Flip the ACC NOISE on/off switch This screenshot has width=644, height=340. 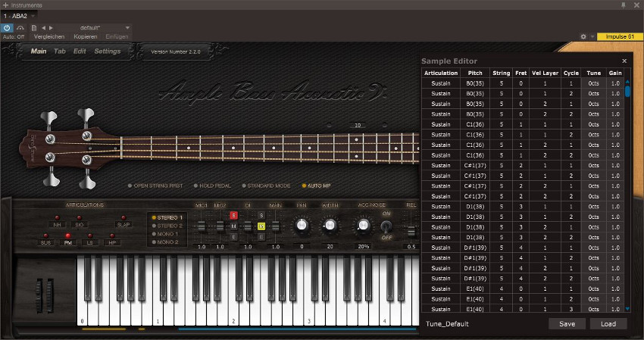tap(386, 226)
